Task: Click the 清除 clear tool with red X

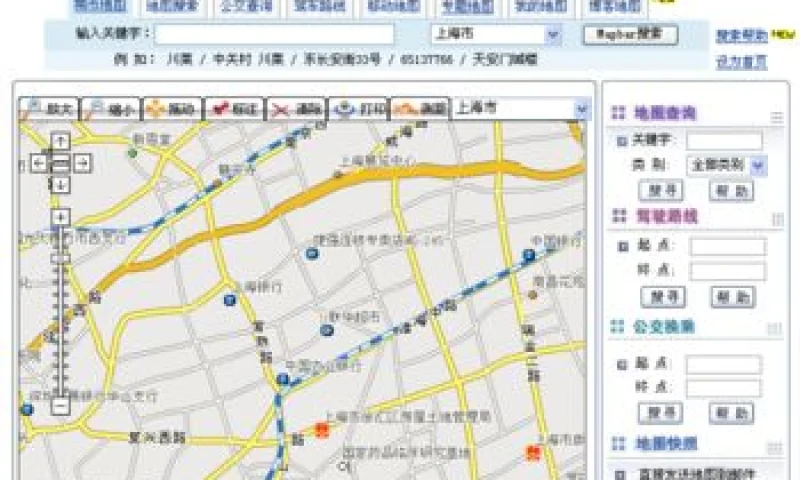Action: (296, 109)
